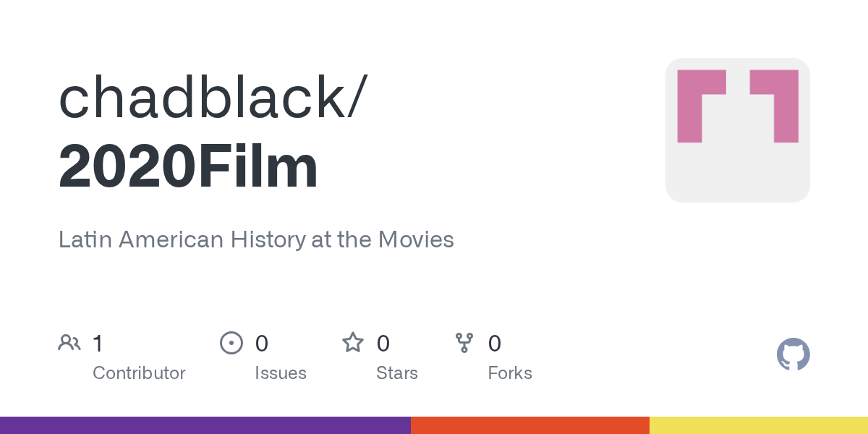Click the Issues label
Viewport: 868px width, 434px height.
click(x=281, y=373)
